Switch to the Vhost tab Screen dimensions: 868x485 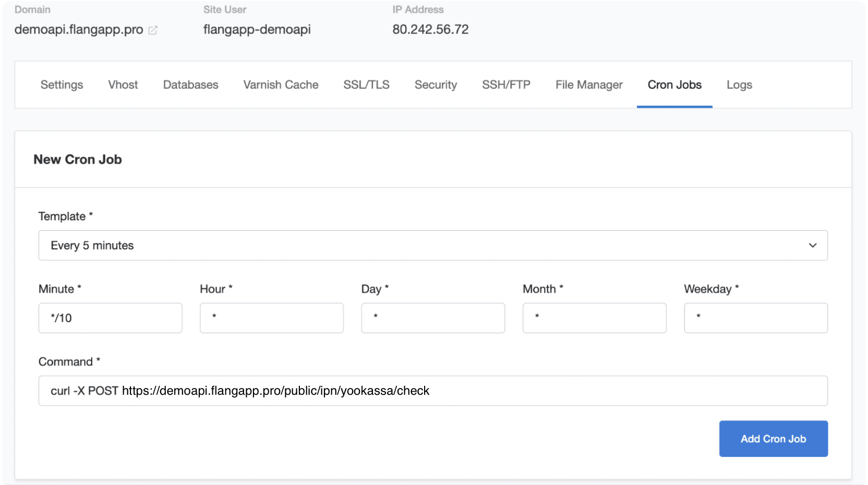[x=123, y=85]
